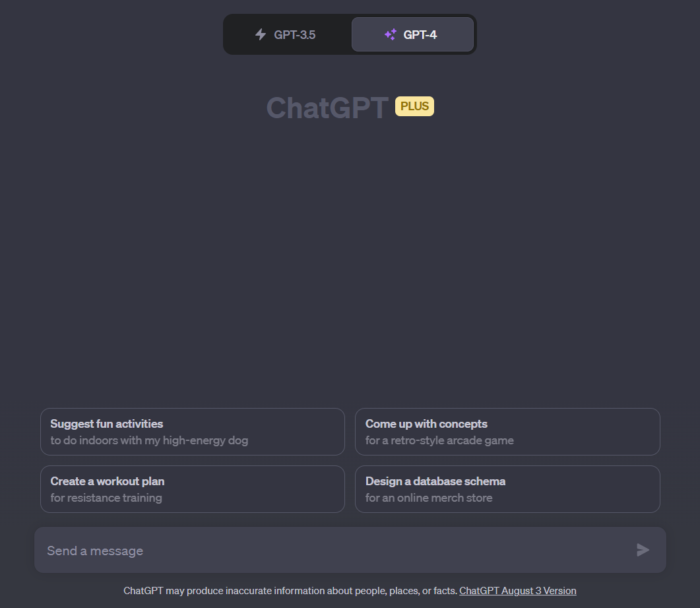Click the lightning bolt icon beside GPT-3.5

261,34
